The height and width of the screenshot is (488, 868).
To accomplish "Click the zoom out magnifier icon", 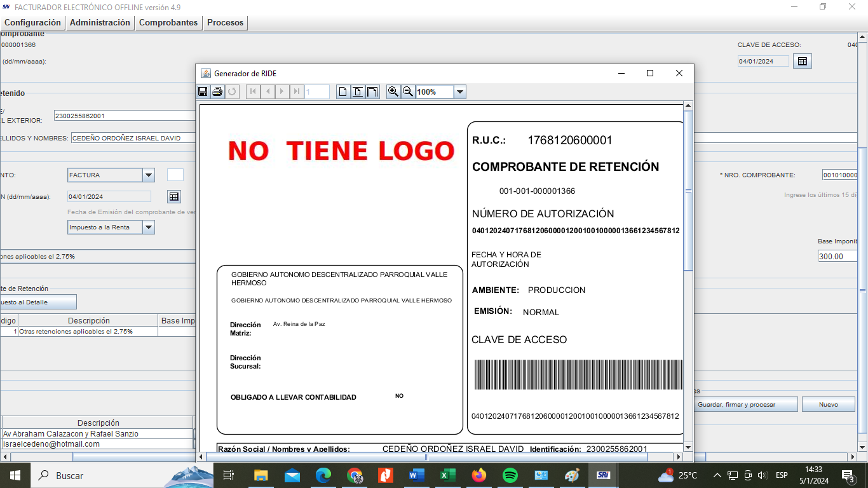I will tap(408, 91).
